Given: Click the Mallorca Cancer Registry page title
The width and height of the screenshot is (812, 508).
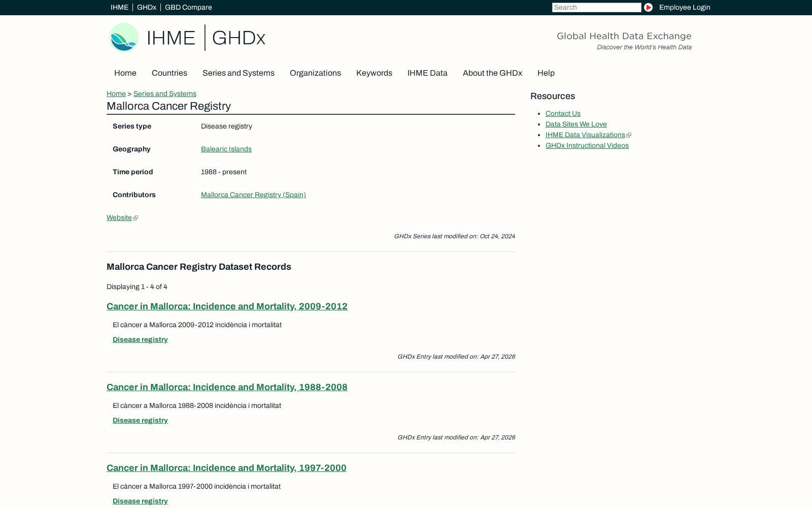Looking at the screenshot, I should click(168, 106).
